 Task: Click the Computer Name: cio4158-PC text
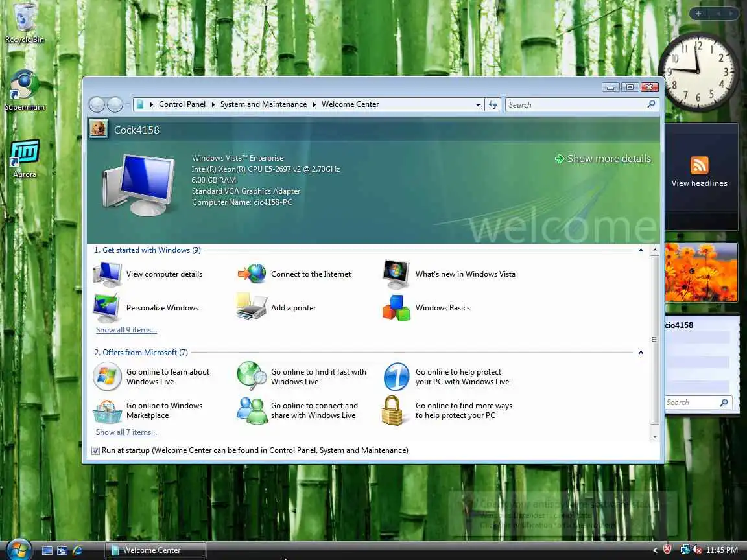(242, 202)
